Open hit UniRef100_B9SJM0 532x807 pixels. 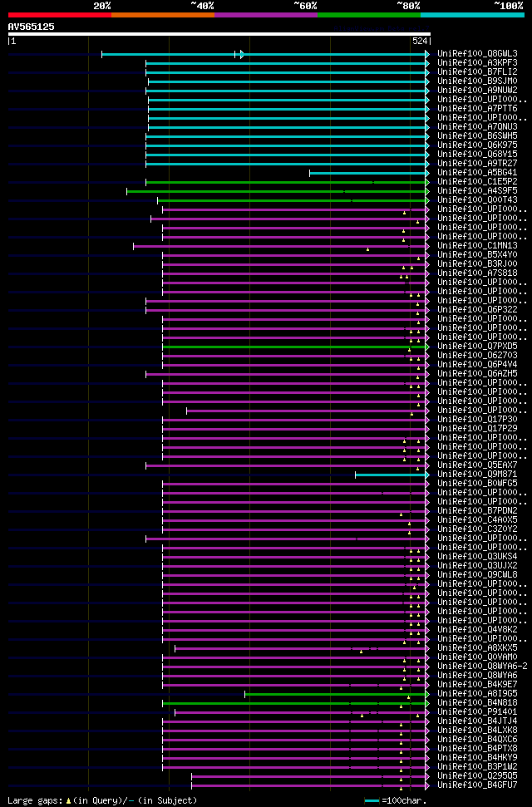click(x=477, y=81)
